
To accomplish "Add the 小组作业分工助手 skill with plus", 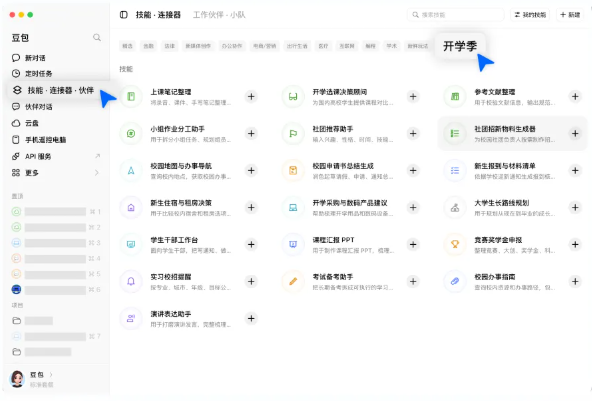I will [251, 134].
